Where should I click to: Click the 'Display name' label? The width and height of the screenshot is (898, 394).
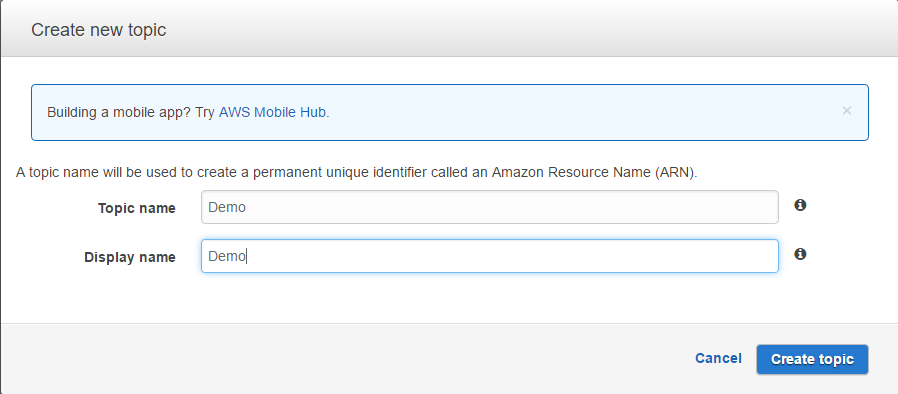130,257
